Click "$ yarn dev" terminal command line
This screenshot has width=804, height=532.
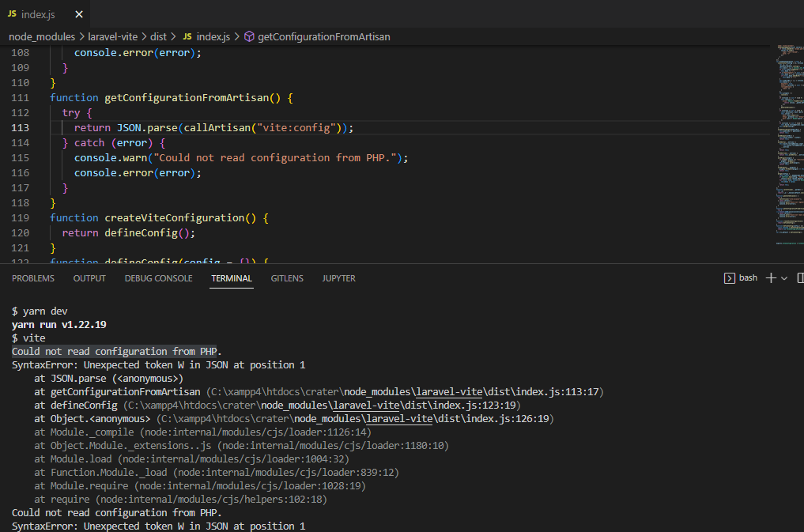click(x=40, y=311)
